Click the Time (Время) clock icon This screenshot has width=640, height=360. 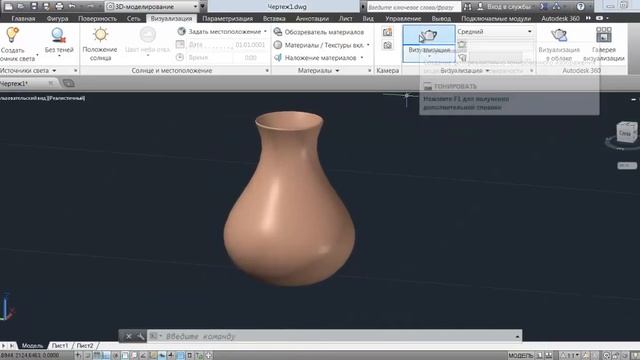(180, 58)
